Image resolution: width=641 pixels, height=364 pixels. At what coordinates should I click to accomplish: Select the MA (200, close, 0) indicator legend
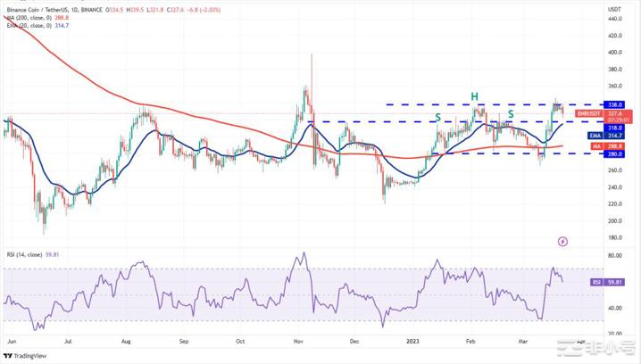coord(36,16)
